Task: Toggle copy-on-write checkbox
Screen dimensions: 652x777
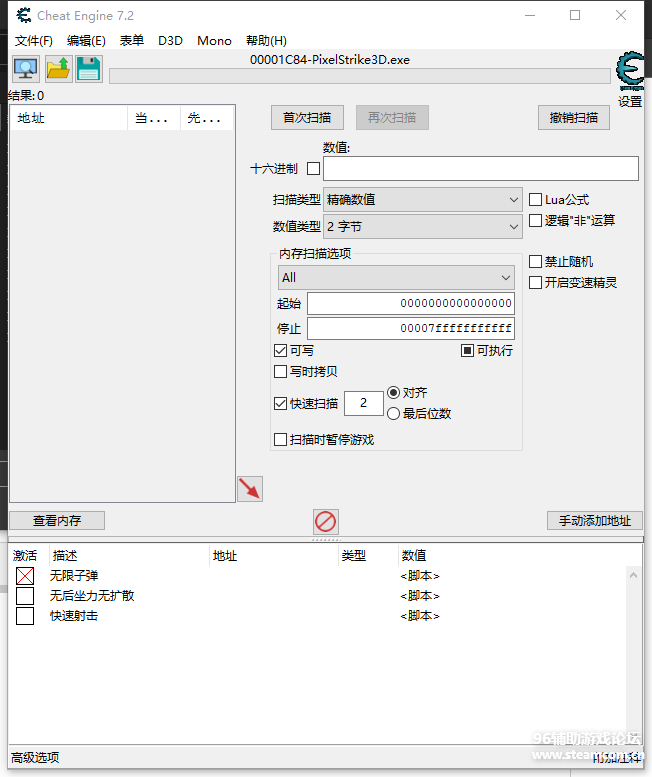Action: [x=280, y=372]
